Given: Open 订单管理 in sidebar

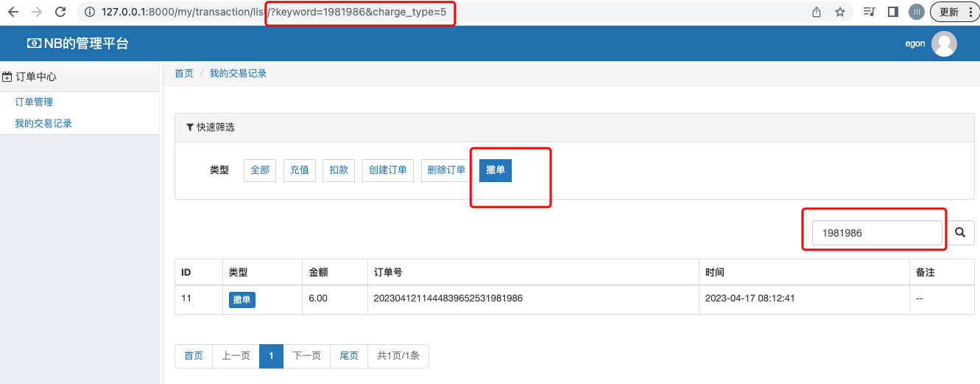Looking at the screenshot, I should point(34,102).
